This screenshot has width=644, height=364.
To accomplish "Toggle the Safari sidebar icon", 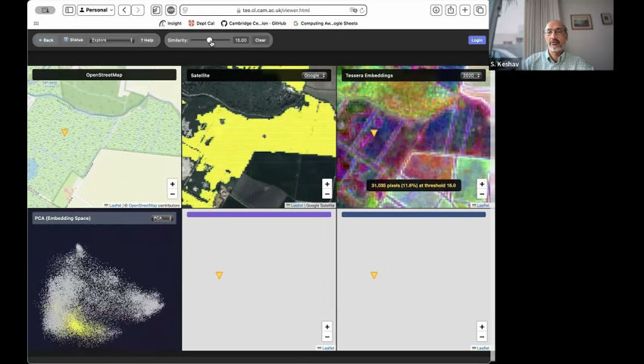I will pos(69,11).
